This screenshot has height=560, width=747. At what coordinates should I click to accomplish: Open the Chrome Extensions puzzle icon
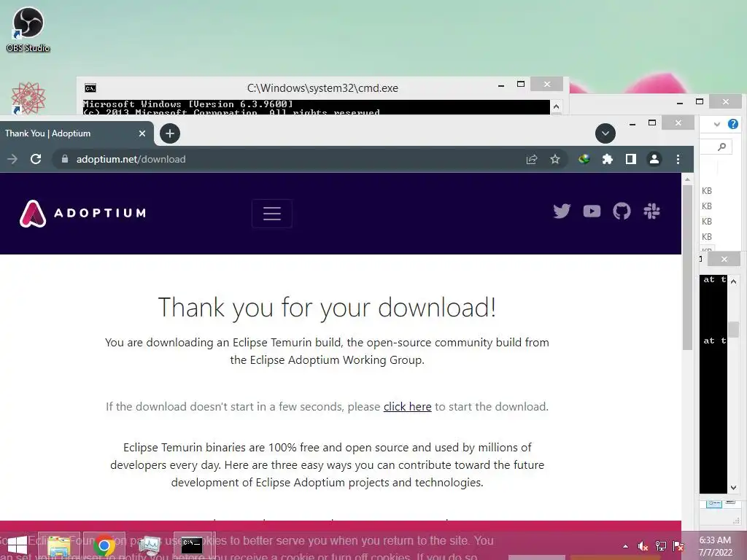pyautogui.click(x=608, y=159)
